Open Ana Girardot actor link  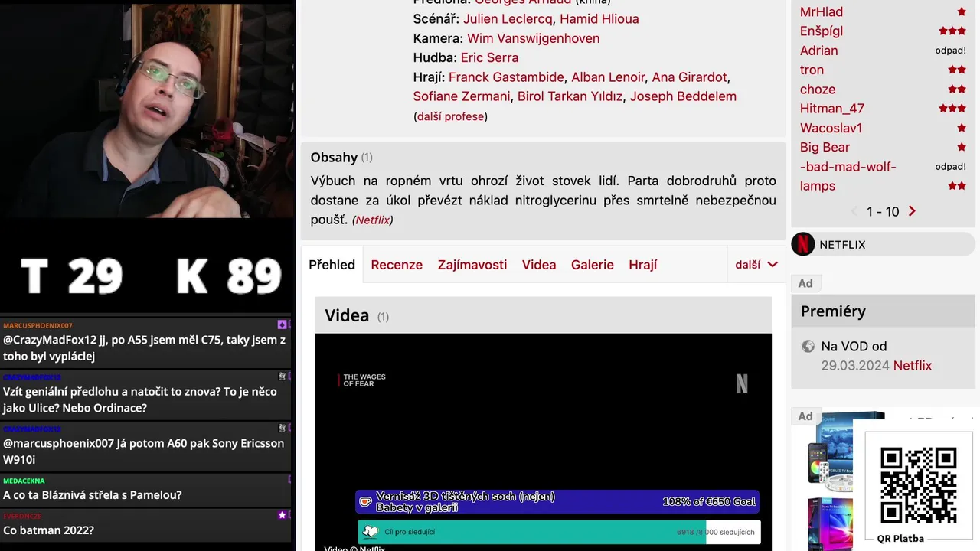tap(689, 77)
